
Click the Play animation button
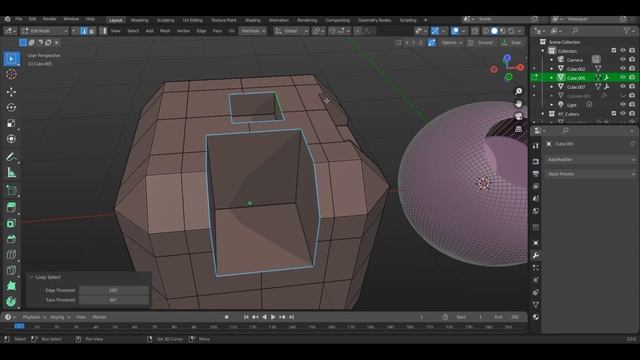click(x=273, y=317)
